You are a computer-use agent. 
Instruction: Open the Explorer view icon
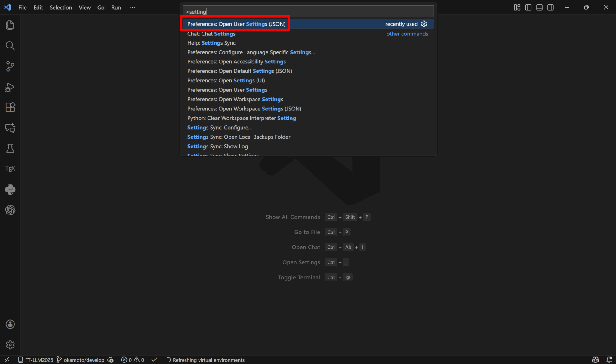10,25
